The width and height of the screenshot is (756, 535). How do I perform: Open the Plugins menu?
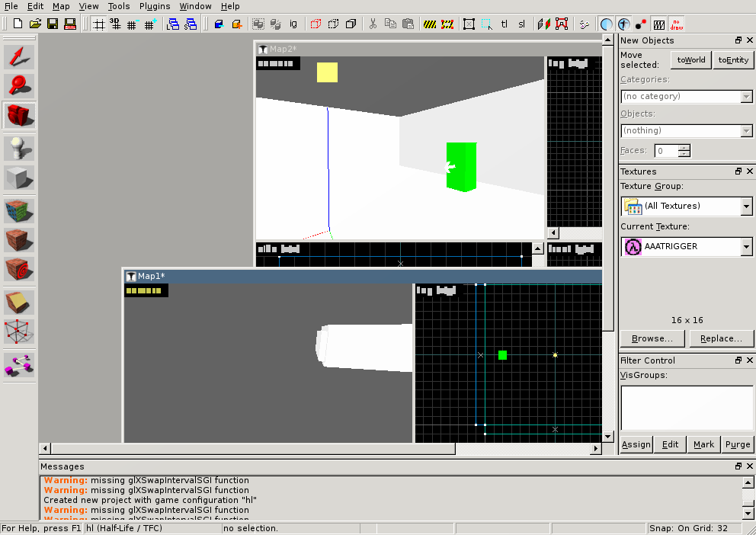[155, 6]
